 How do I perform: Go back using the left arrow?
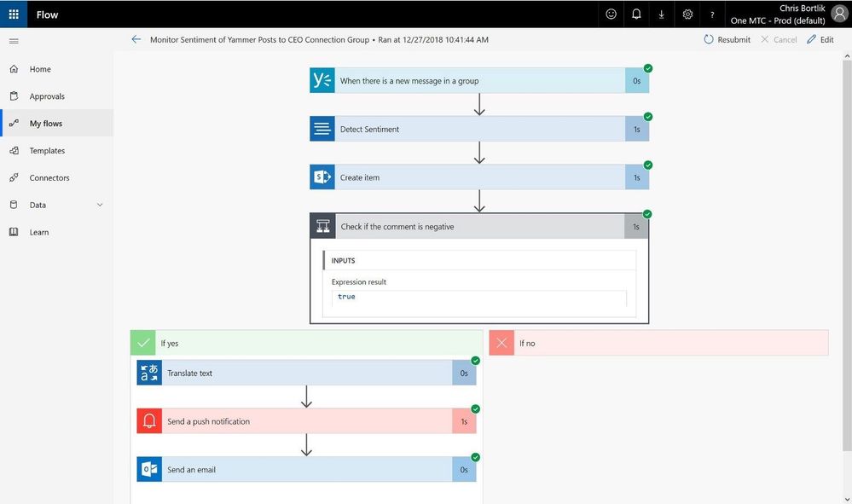click(x=136, y=39)
